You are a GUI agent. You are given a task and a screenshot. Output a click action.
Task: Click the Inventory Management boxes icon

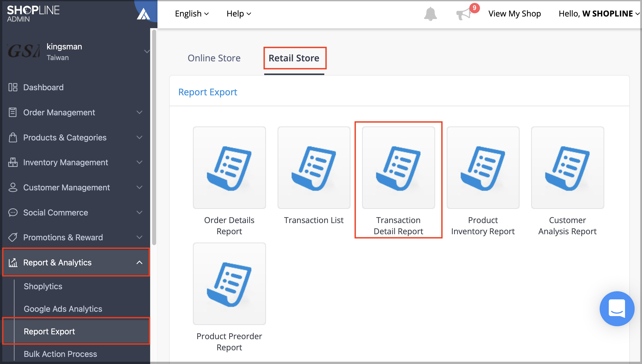pyautogui.click(x=13, y=162)
